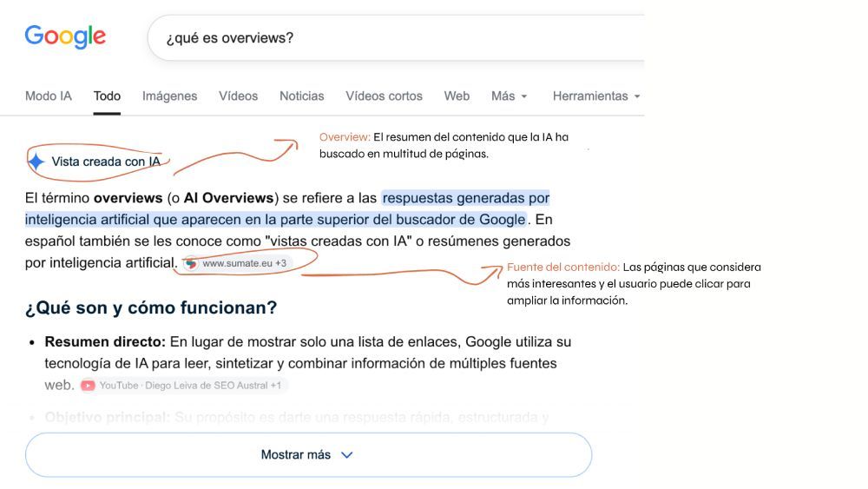868x489 pixels.
Task: Open YouTube Diego Leiva source chip
Action: pyautogui.click(x=182, y=386)
